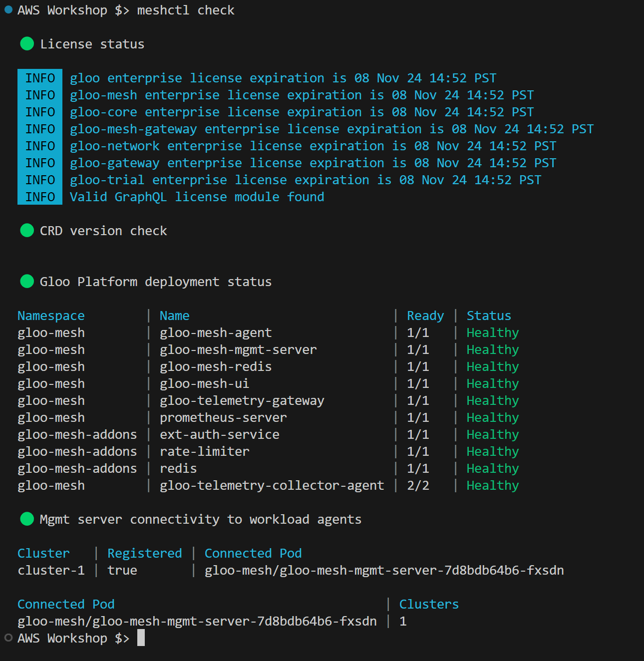Click the terminal cursor block at the prompt
Image resolution: width=644 pixels, height=661 pixels.
coord(141,638)
